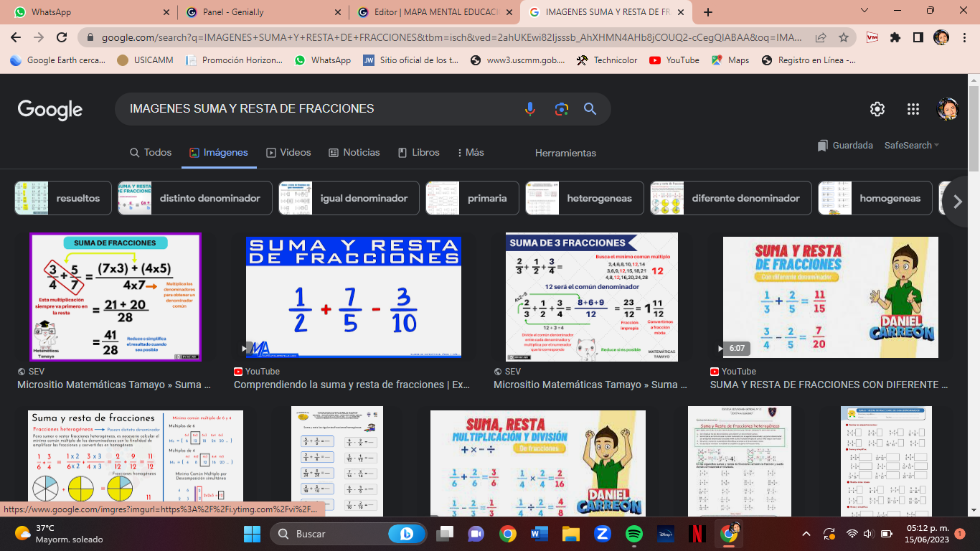Switch to the Noticias tab

[x=354, y=153]
